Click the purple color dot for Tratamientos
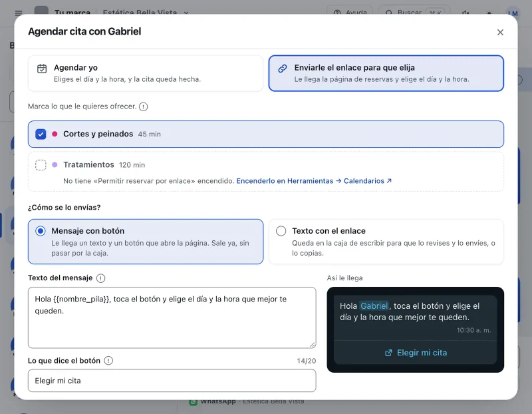This screenshot has height=414, width=532. (55, 164)
